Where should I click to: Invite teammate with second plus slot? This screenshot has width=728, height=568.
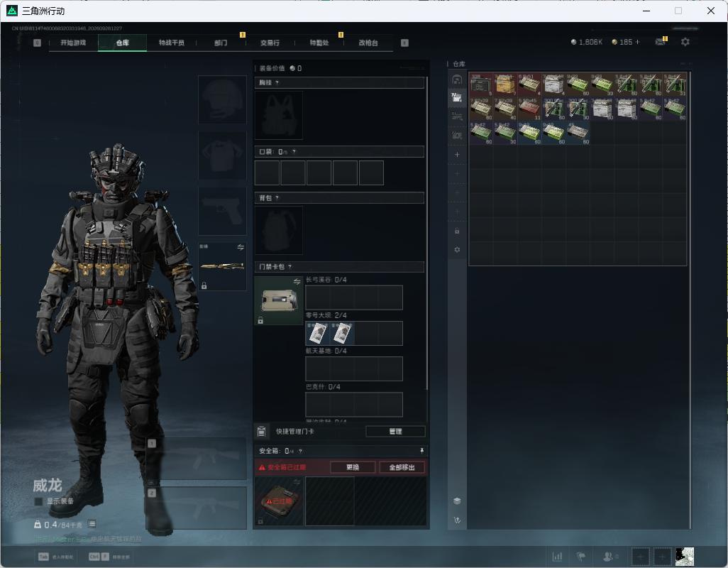click(x=663, y=557)
